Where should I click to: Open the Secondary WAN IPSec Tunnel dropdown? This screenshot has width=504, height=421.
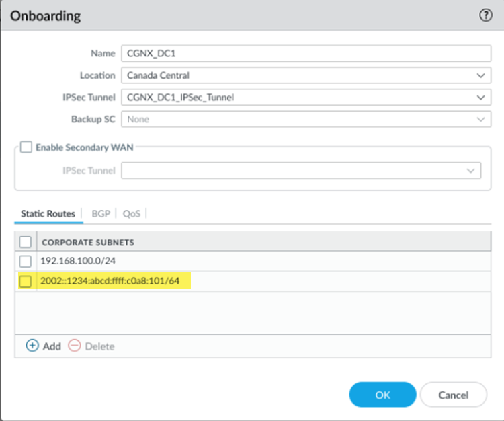tap(470, 171)
